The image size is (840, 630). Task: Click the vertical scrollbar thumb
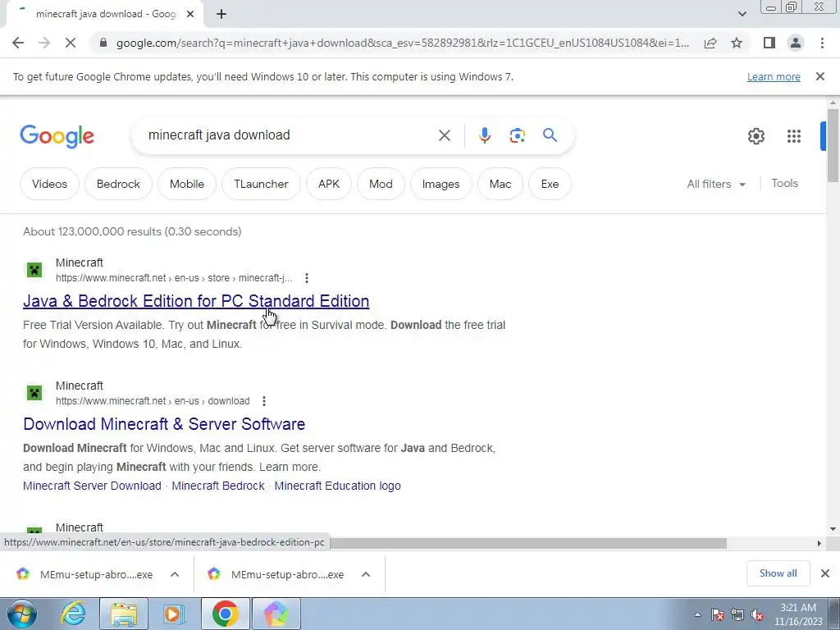pyautogui.click(x=833, y=145)
